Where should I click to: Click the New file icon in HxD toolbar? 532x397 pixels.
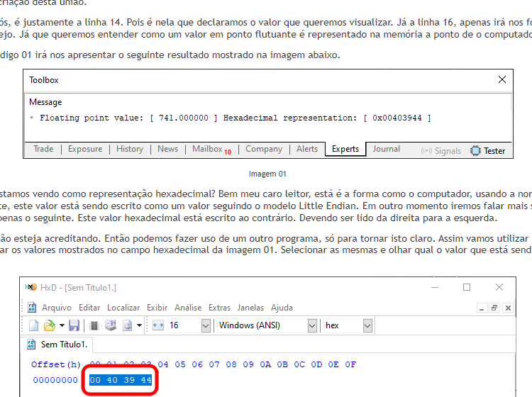(x=33, y=325)
